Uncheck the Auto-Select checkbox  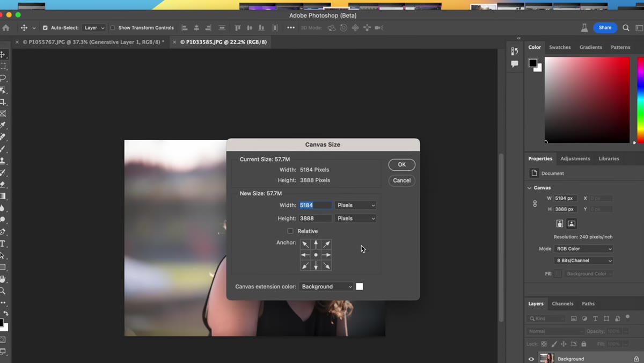click(x=45, y=27)
